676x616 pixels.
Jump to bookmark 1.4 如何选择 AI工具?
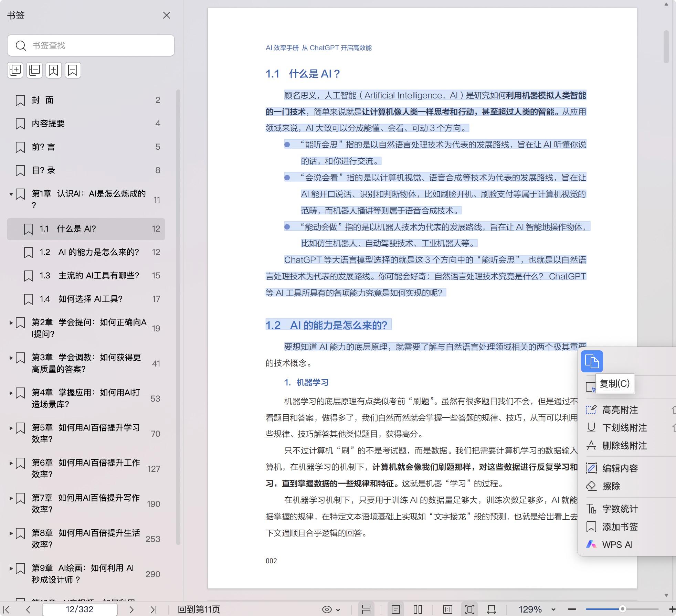[86, 299]
